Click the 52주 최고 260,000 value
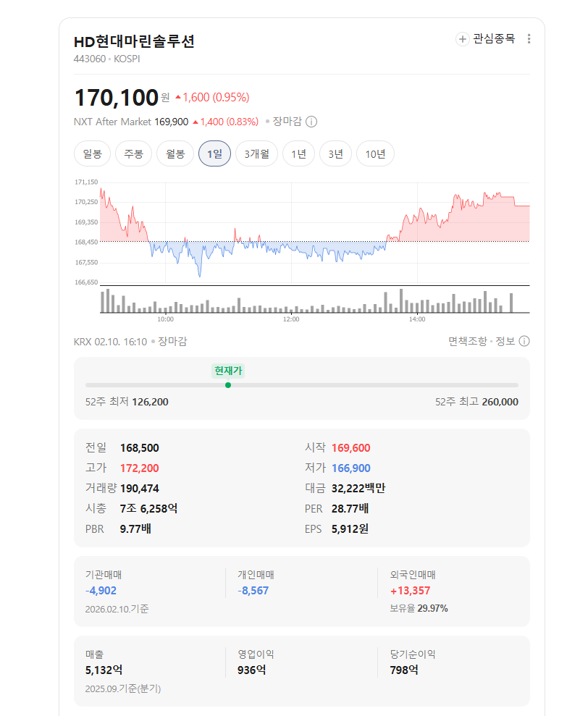Viewport: 588px width, 716px height. click(x=500, y=402)
